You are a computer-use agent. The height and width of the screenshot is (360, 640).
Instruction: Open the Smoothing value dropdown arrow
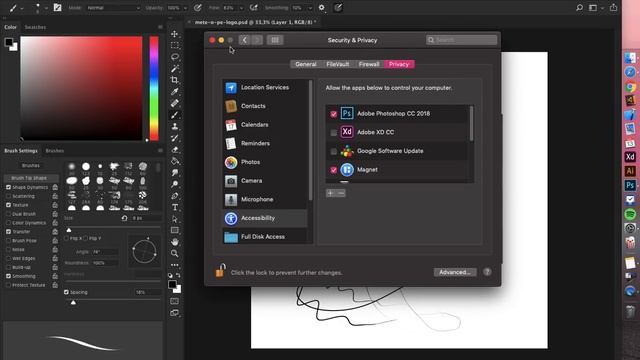[310, 8]
